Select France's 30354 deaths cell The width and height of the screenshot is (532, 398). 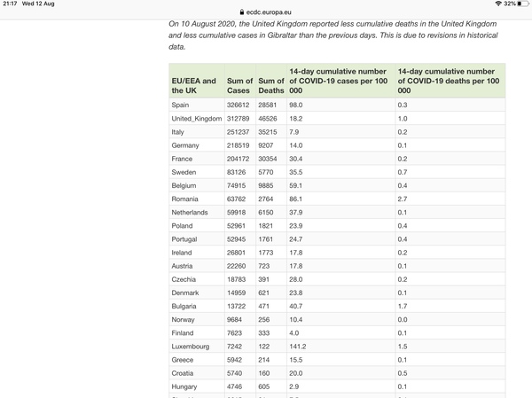pyautogui.click(x=271, y=159)
